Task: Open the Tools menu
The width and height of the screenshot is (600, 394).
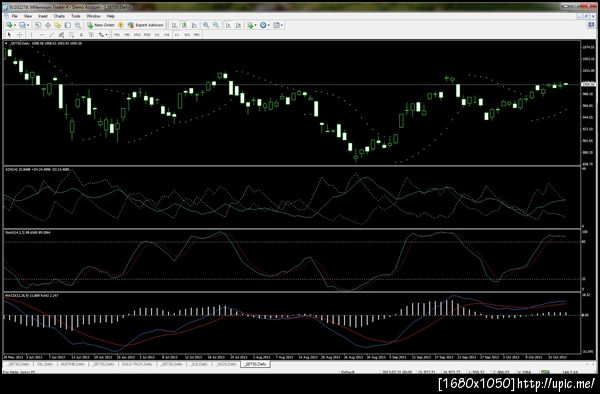Action: [76, 16]
